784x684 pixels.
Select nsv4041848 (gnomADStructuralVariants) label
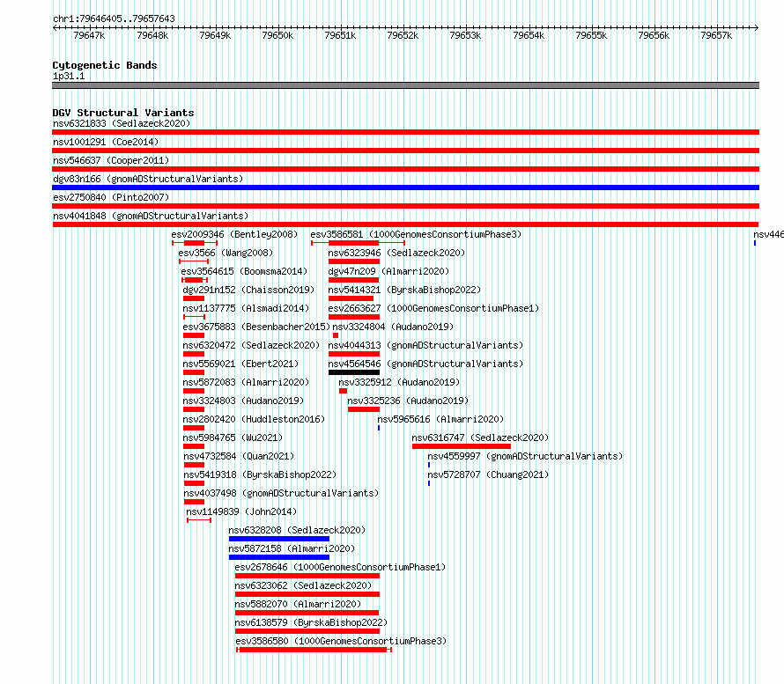pos(151,216)
